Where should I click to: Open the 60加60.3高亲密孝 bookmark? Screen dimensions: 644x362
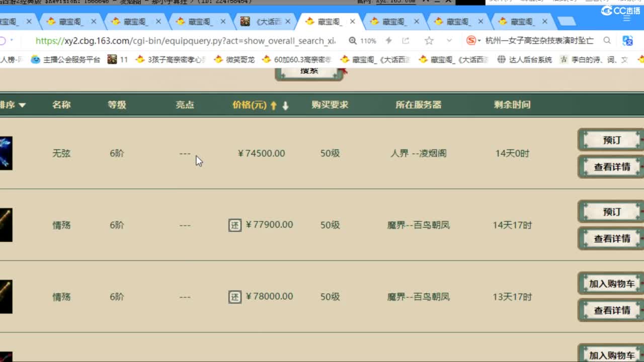(x=297, y=59)
